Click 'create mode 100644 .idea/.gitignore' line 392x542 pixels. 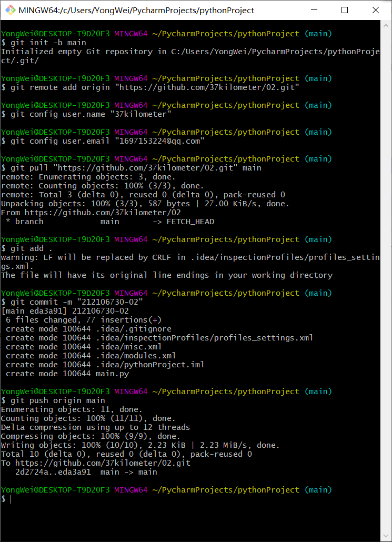click(88, 329)
